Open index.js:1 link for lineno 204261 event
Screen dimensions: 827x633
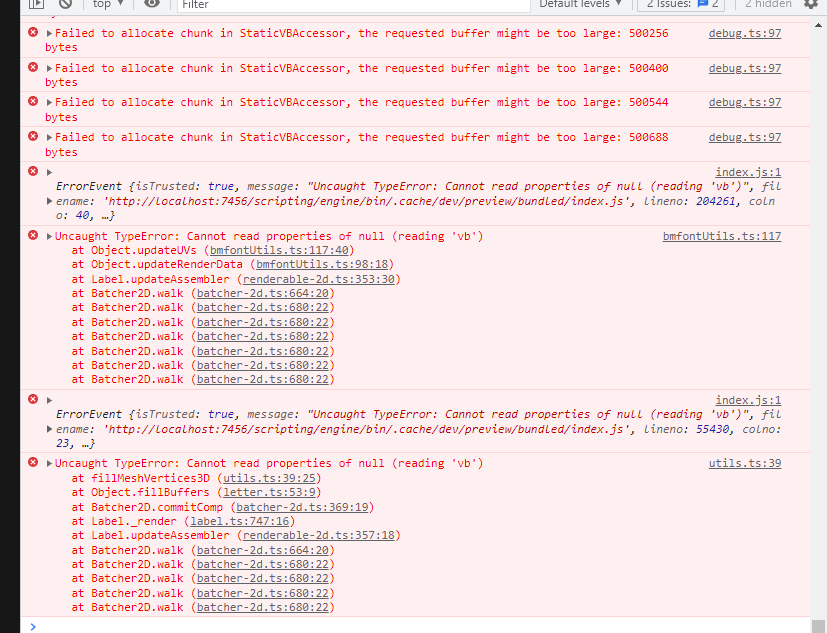coord(748,172)
